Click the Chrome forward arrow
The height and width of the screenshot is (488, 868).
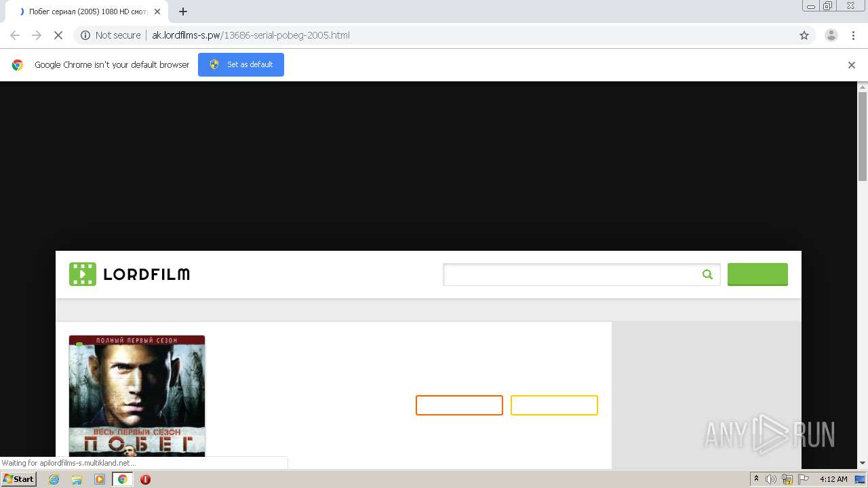click(37, 35)
